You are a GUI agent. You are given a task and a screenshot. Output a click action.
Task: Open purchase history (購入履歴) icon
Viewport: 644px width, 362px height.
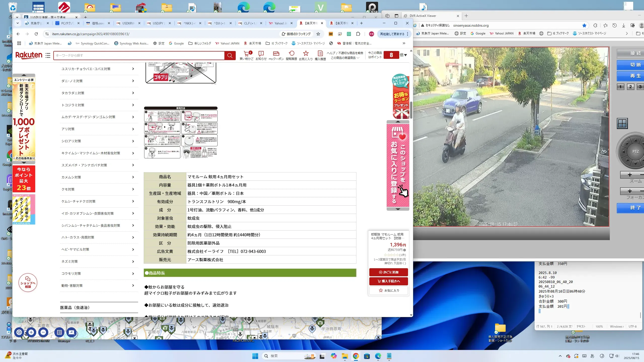[320, 54]
